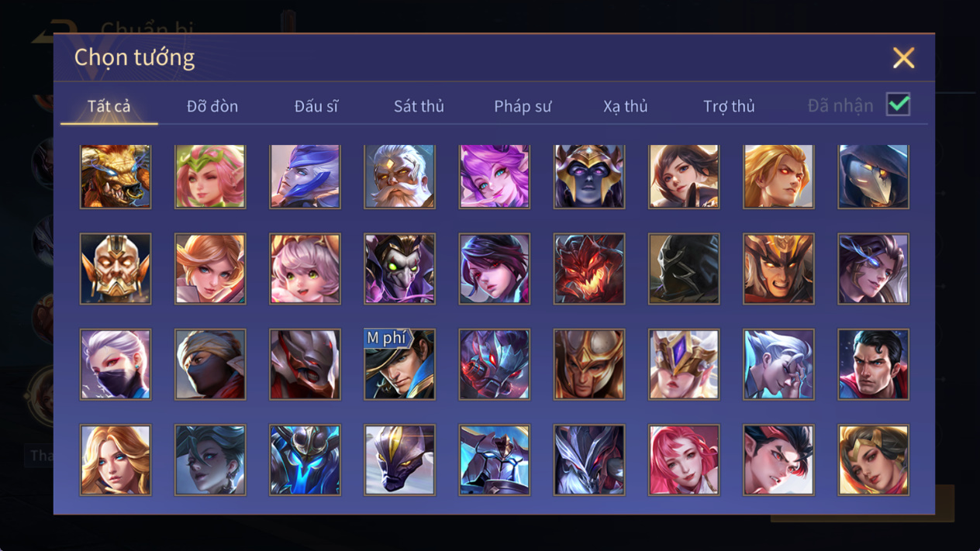Image resolution: width=980 pixels, height=551 pixels.
Task: Choose the hero tagged 'M phí'
Action: click(x=399, y=364)
